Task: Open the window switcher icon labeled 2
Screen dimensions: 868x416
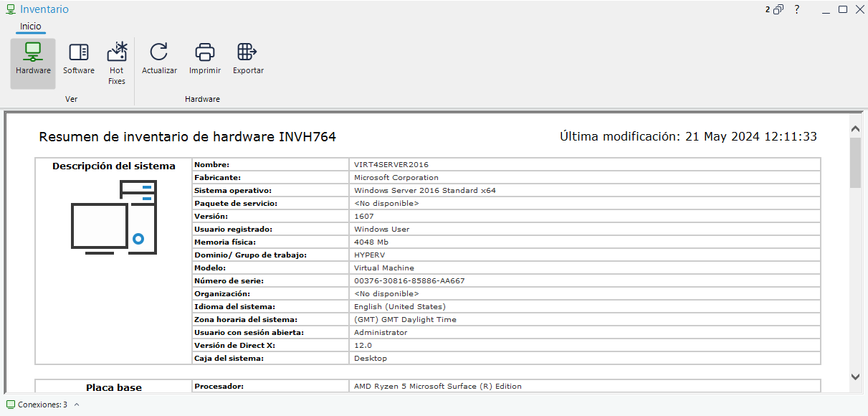Action: [x=775, y=9]
